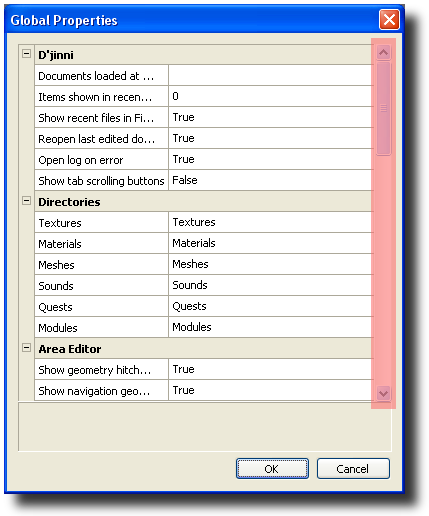Click the Area Editor category header
429x516 pixels.
[x=204, y=349]
